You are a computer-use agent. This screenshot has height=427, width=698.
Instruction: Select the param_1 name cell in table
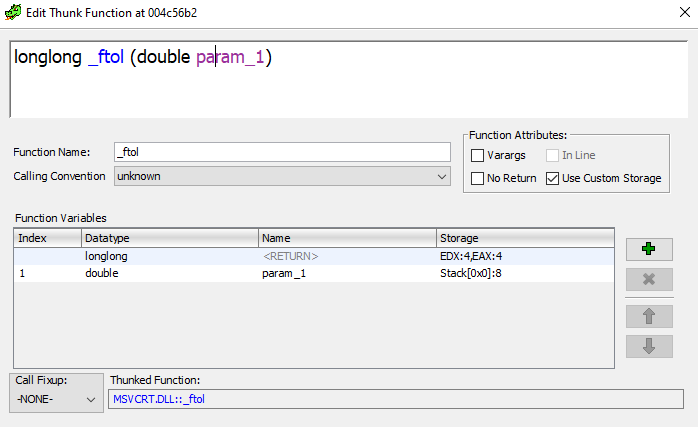347,273
